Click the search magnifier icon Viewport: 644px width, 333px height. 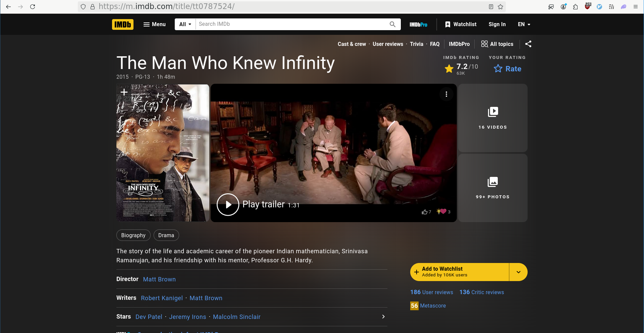tap(392, 24)
